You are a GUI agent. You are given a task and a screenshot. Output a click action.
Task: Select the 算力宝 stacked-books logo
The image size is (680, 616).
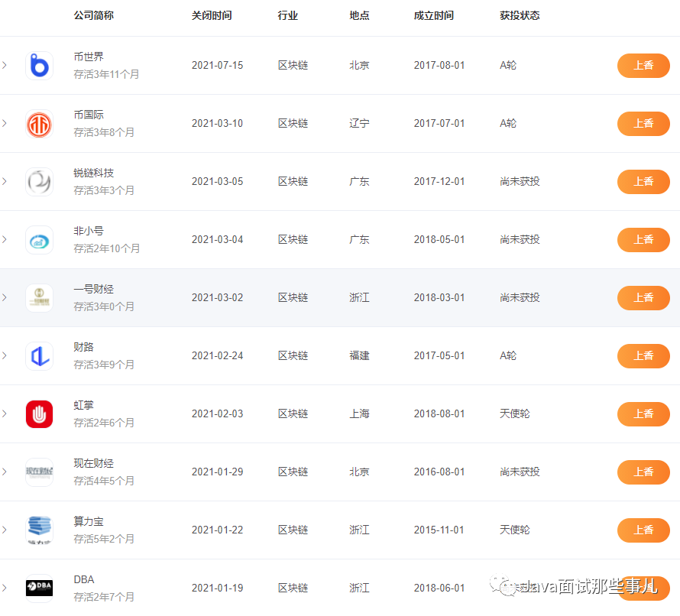click(39, 530)
